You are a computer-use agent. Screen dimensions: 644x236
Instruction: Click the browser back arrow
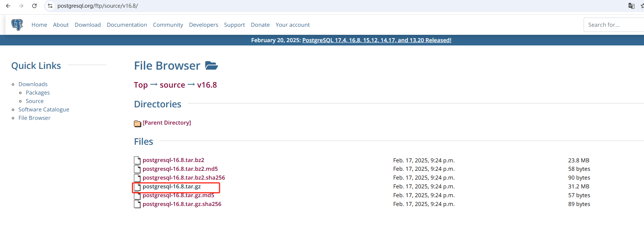8,6
